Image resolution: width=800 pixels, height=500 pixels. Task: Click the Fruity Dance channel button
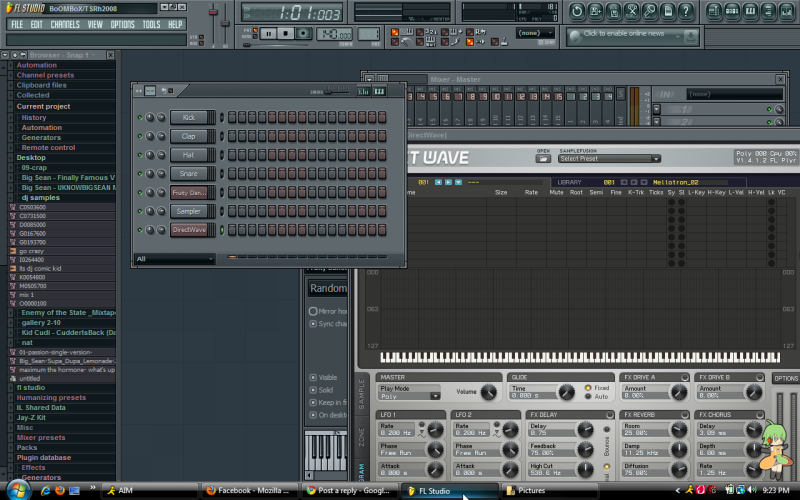pos(188,192)
